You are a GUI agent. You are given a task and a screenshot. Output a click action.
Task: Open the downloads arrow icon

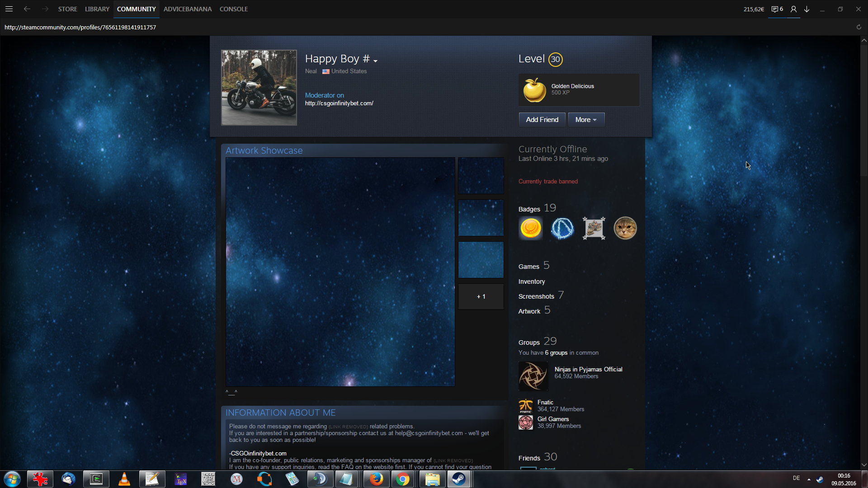click(x=807, y=9)
